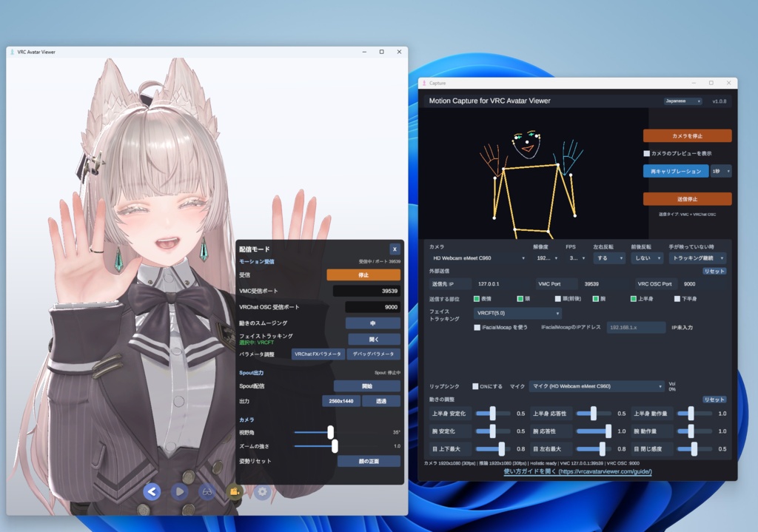Minimize the Capture window
Viewport: 758px width, 532px height.
coord(694,83)
